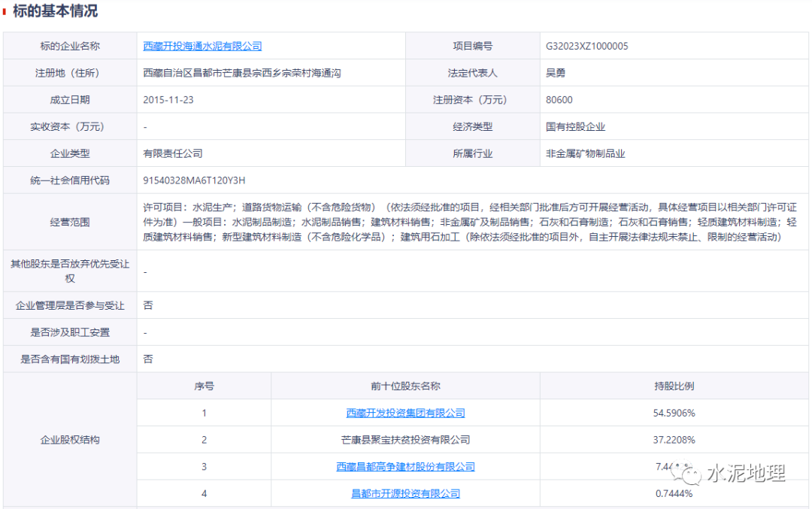Viewport: 812px width, 509px height.
Task: Click the 经济类型 label cell
Action: 472,127
